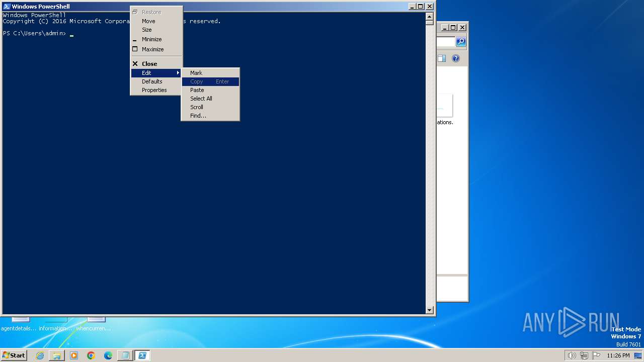Click the preview pane icon in background window
This screenshot has height=362, width=644.
(442, 58)
